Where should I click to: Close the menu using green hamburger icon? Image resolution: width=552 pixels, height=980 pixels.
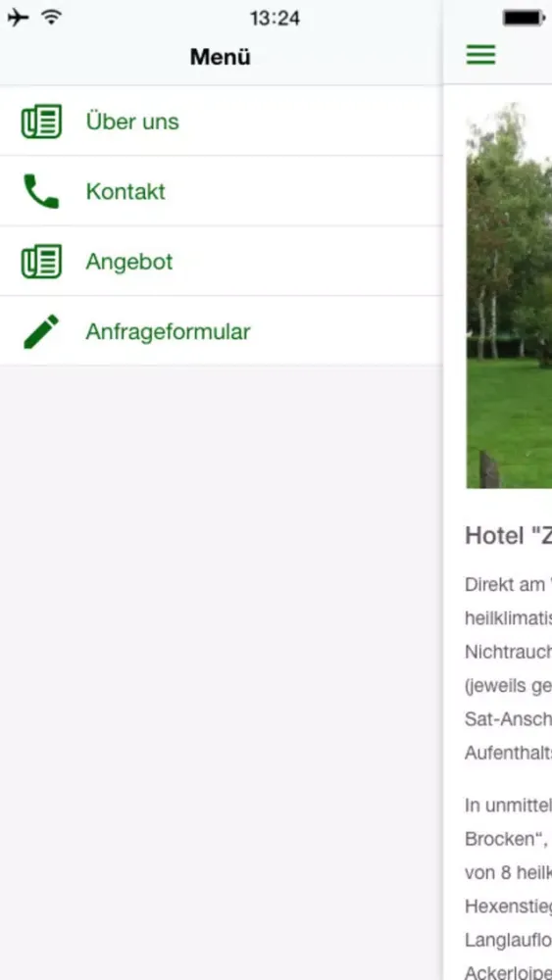[x=480, y=55]
